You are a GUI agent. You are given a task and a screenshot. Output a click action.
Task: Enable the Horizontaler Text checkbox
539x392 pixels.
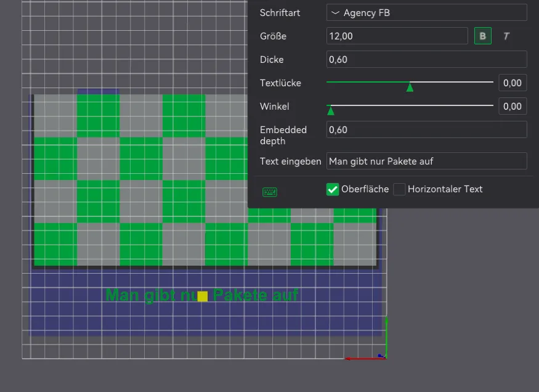click(399, 189)
